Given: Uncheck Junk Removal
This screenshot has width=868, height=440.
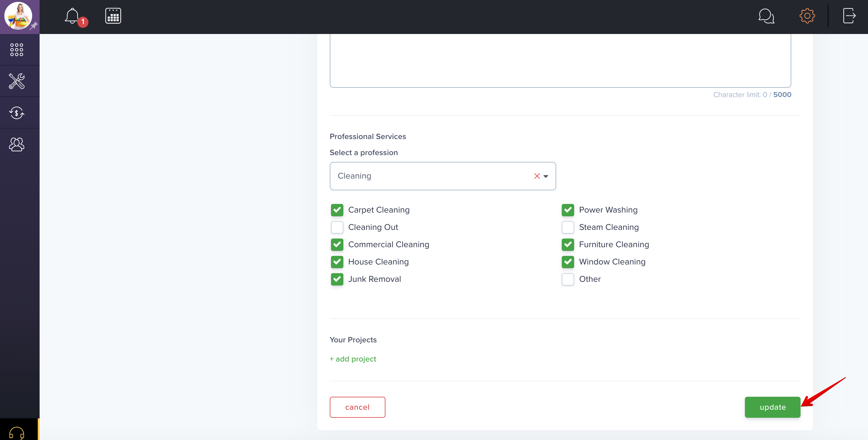Looking at the screenshot, I should tap(337, 279).
